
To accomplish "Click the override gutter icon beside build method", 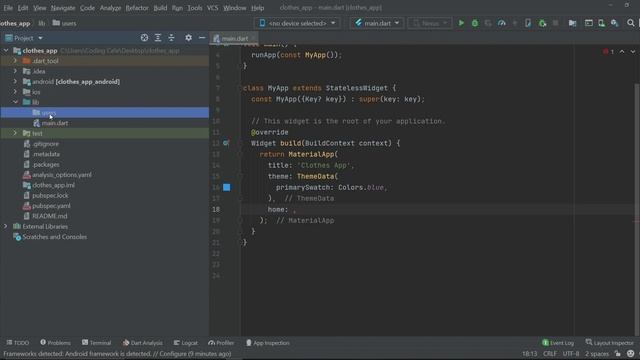I will coord(226,143).
